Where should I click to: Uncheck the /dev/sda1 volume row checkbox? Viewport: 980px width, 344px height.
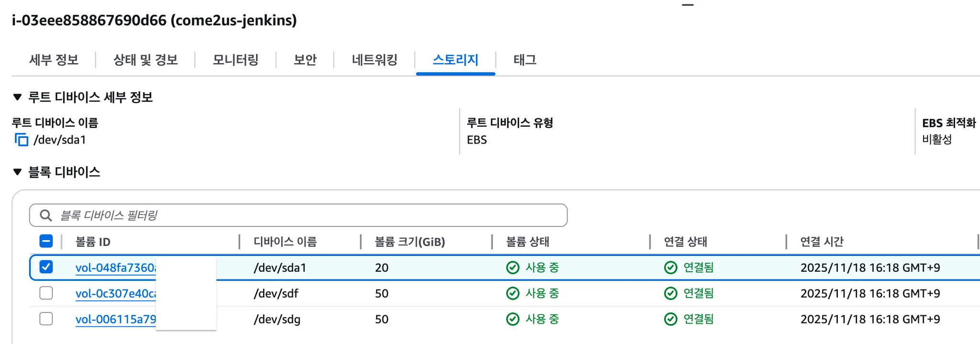coord(46,267)
